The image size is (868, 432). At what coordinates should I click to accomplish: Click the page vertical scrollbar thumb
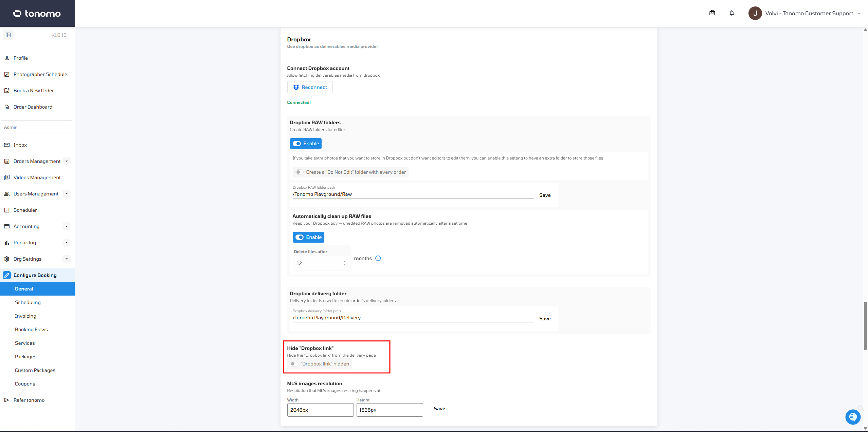pos(865,326)
